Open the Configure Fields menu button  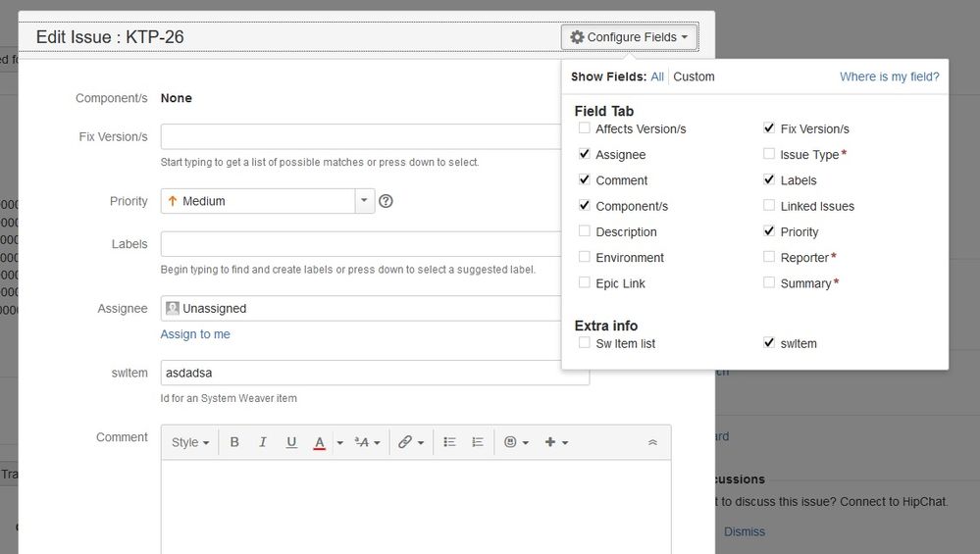(629, 37)
